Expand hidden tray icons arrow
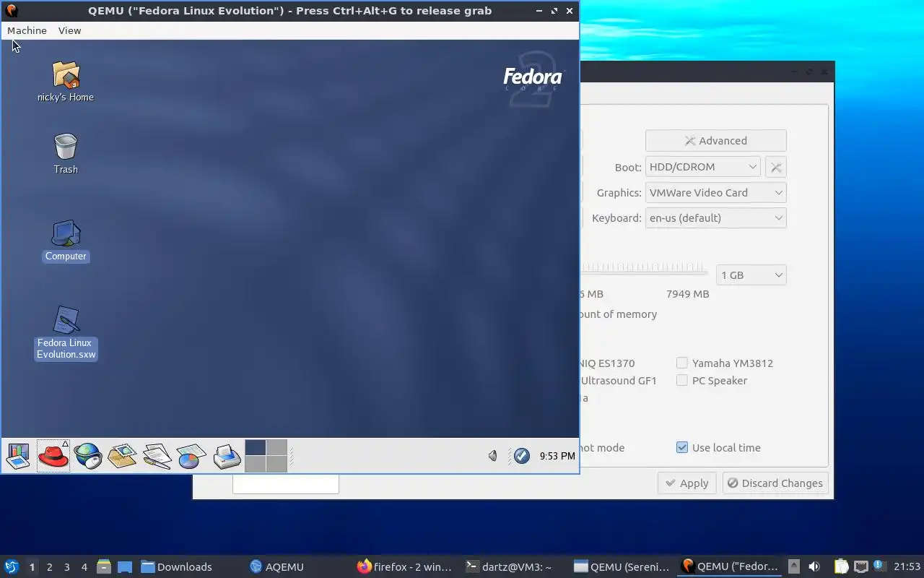 (x=793, y=567)
